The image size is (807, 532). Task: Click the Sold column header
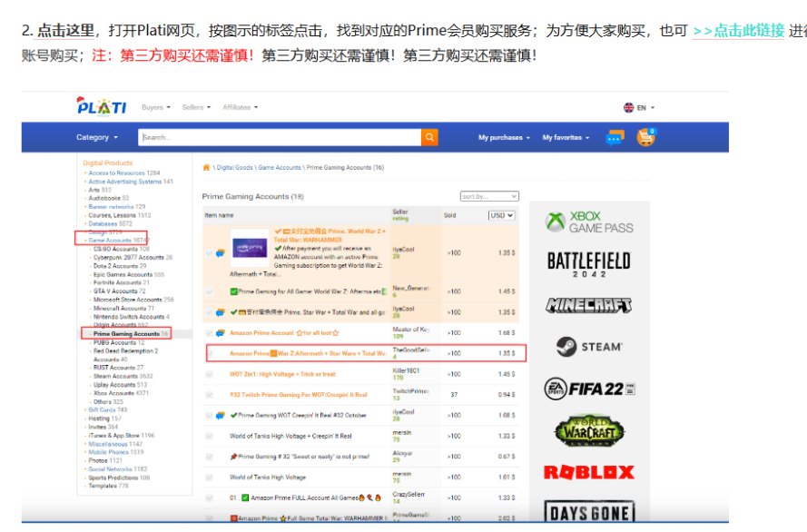pyautogui.click(x=450, y=215)
